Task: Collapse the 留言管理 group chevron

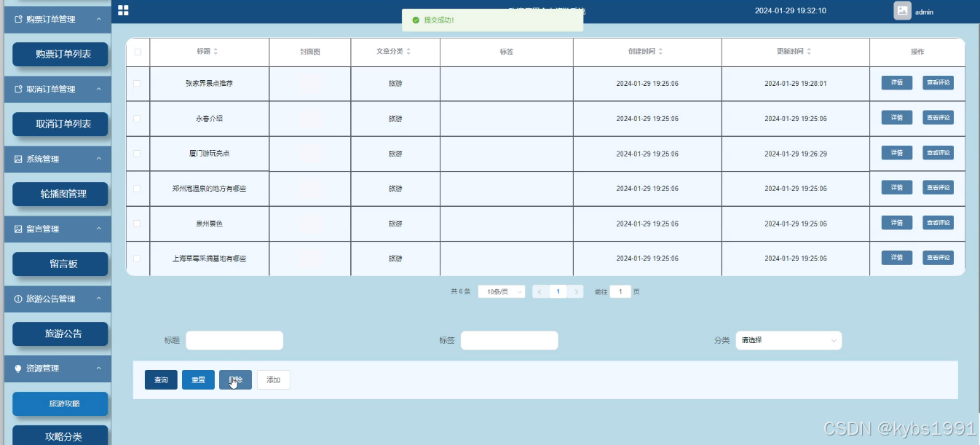Action: tap(98, 229)
